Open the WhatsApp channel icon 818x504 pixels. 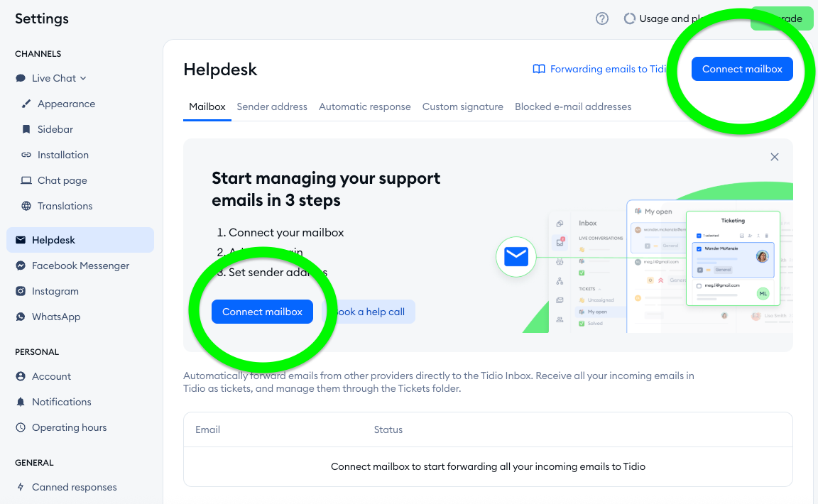point(21,317)
